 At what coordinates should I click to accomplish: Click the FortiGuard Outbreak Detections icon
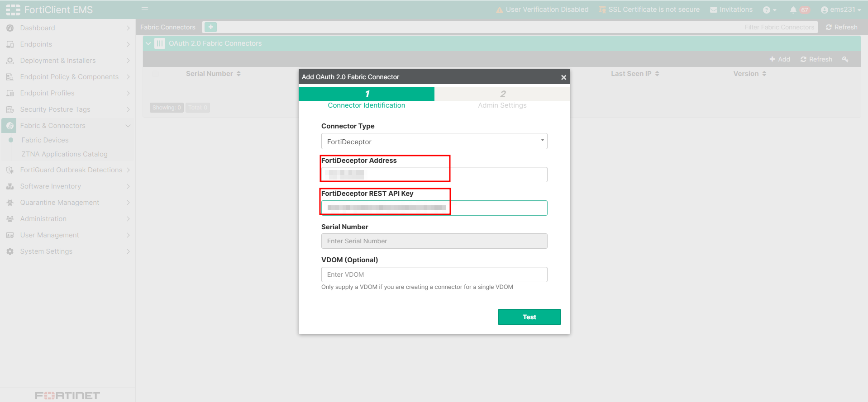point(10,170)
